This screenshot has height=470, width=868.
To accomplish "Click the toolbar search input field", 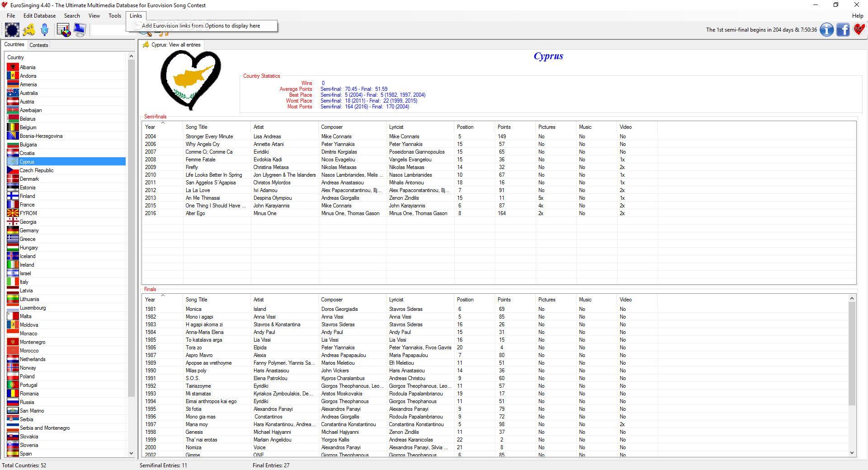I will (x=108, y=30).
